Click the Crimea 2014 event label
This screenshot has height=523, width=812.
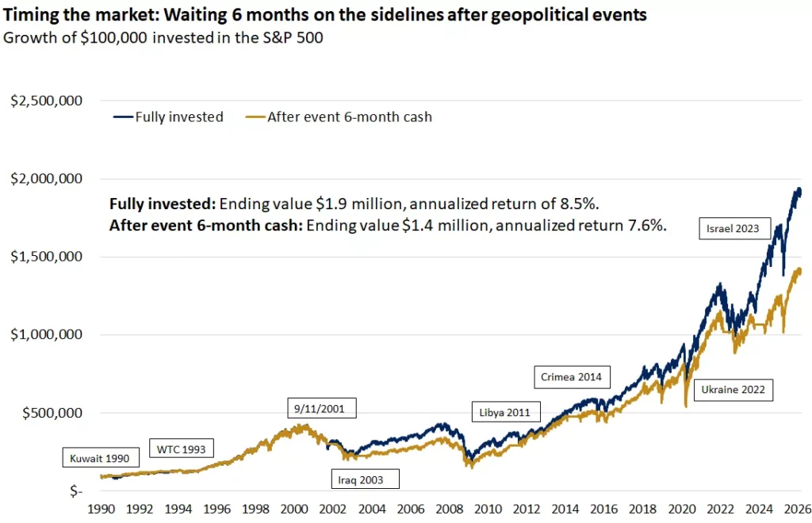[x=572, y=376]
